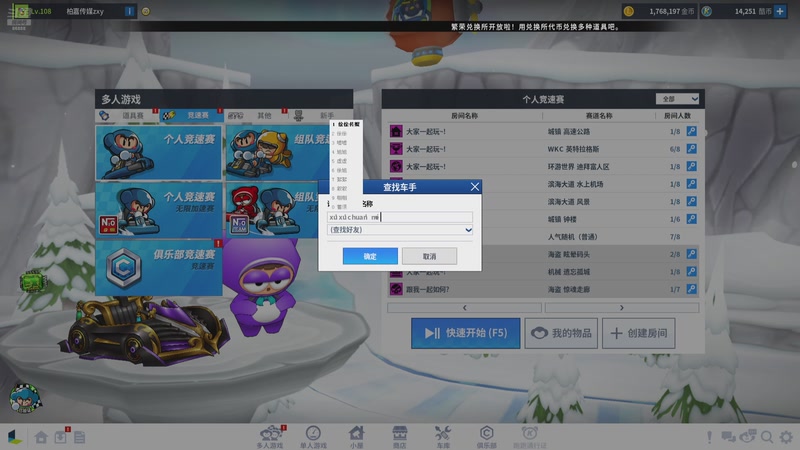Open the friends chat icon bottom-right

pos(747,437)
